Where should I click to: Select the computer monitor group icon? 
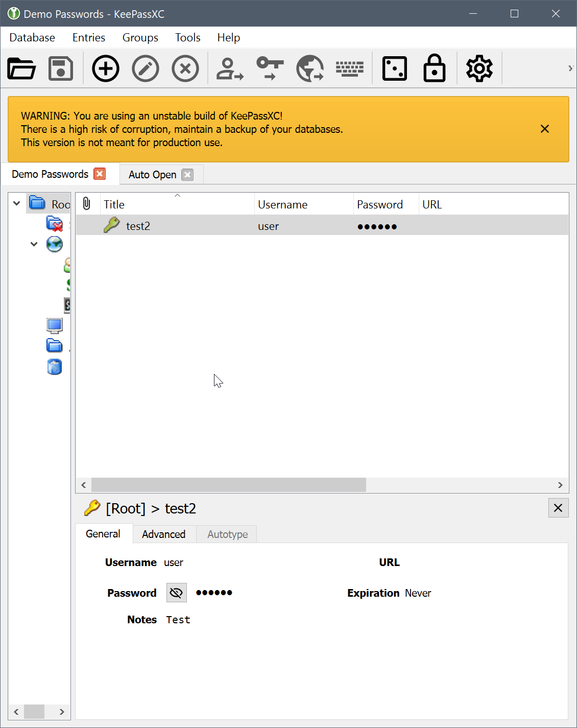coord(55,325)
